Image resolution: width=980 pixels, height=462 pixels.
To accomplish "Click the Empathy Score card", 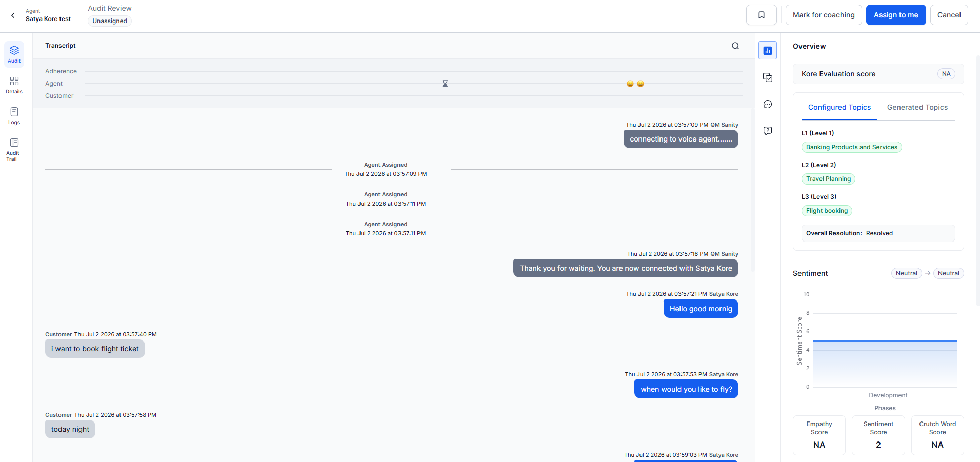I will pyautogui.click(x=819, y=435).
